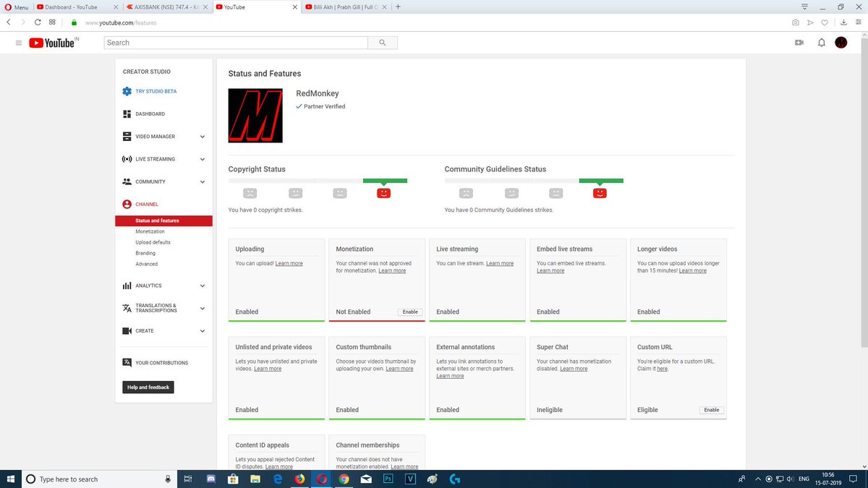
Task: Open Learn more link in Uploading card
Action: (289, 263)
